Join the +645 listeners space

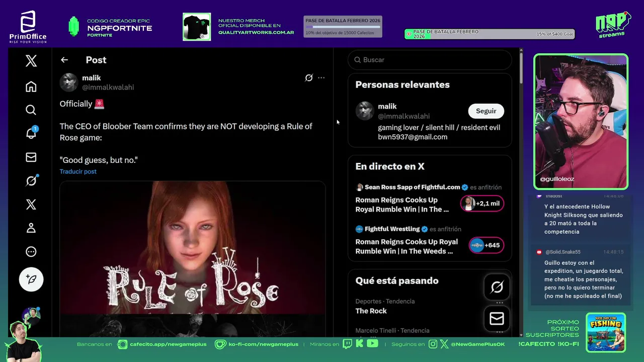tap(486, 245)
